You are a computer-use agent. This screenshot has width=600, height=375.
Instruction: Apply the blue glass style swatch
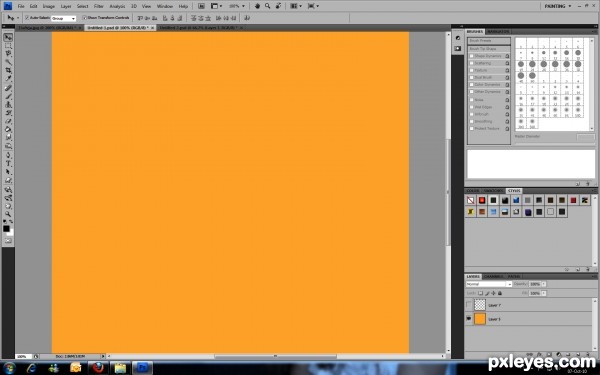pos(516,200)
